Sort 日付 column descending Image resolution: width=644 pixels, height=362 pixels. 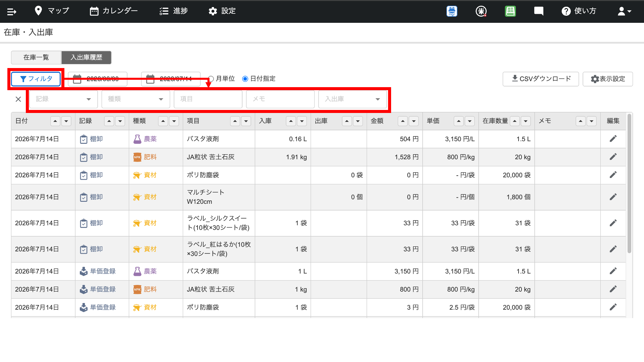66,121
